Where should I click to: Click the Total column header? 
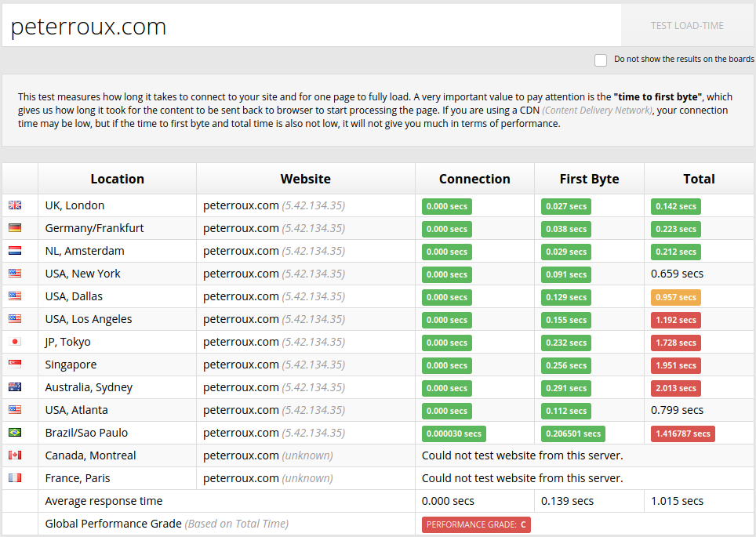click(x=699, y=179)
